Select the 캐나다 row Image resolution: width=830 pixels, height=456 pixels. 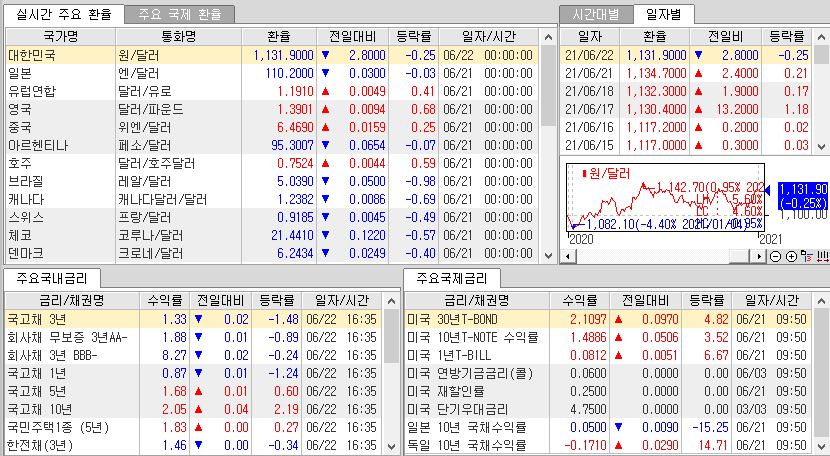click(273, 199)
